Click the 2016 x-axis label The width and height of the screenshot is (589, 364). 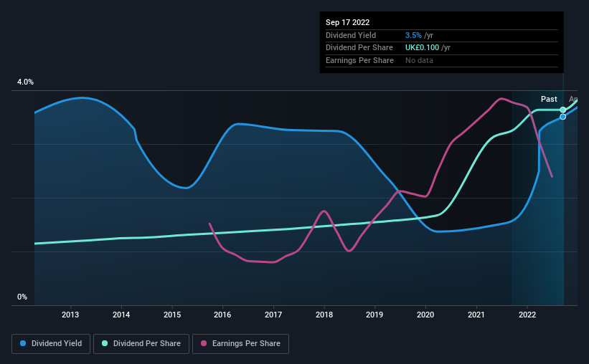[222, 315]
